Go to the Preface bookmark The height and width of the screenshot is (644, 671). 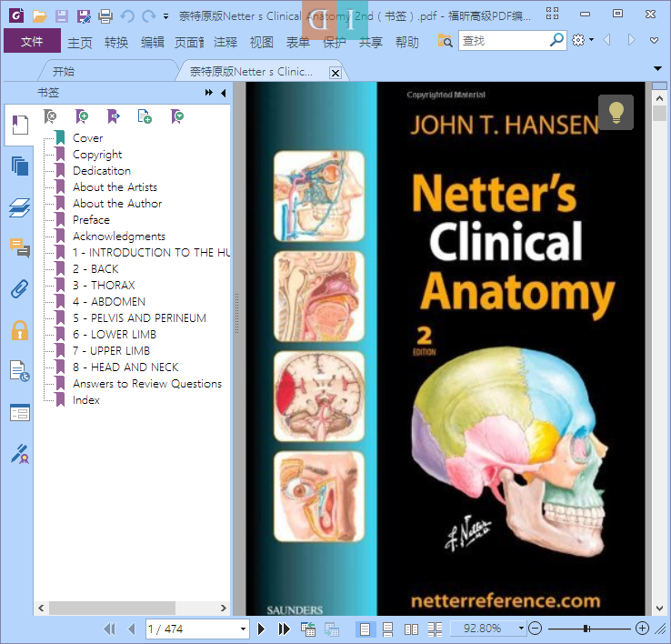[91, 219]
